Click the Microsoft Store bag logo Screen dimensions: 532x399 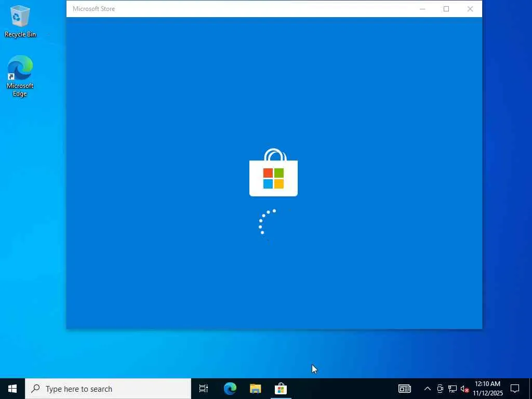[273, 172]
